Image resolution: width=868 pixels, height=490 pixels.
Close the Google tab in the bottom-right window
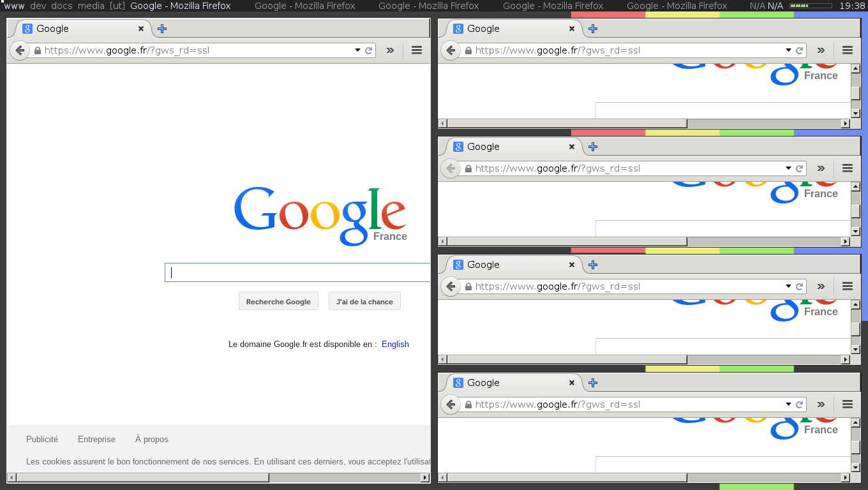tap(572, 383)
